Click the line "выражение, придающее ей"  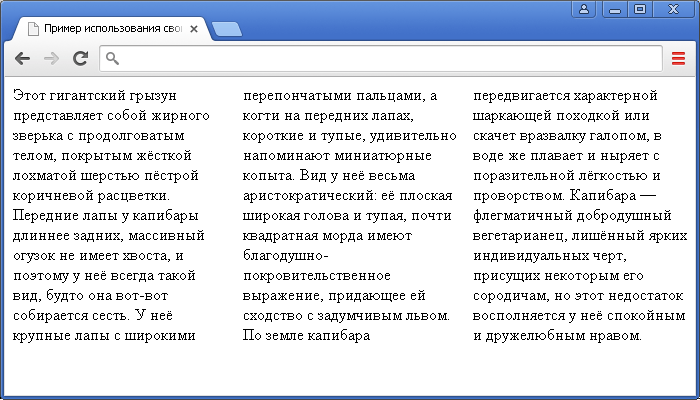click(334, 296)
